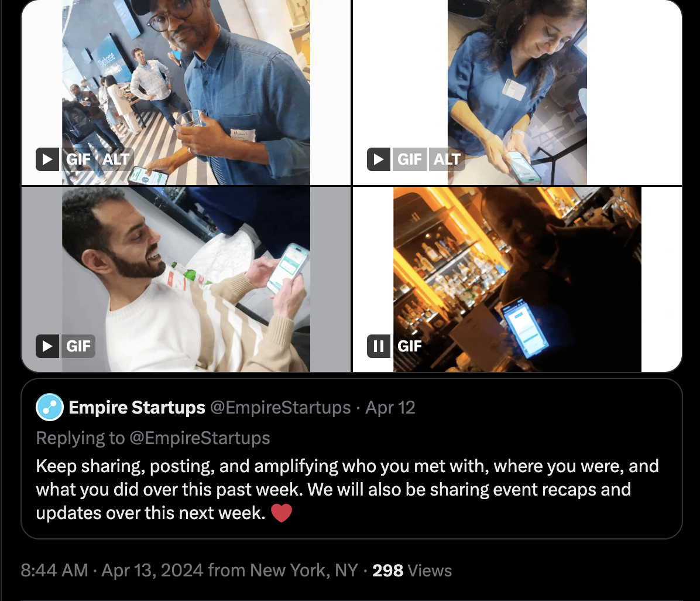Click the Apr 12 quoted tweet date
700x601 pixels.
[x=390, y=408]
